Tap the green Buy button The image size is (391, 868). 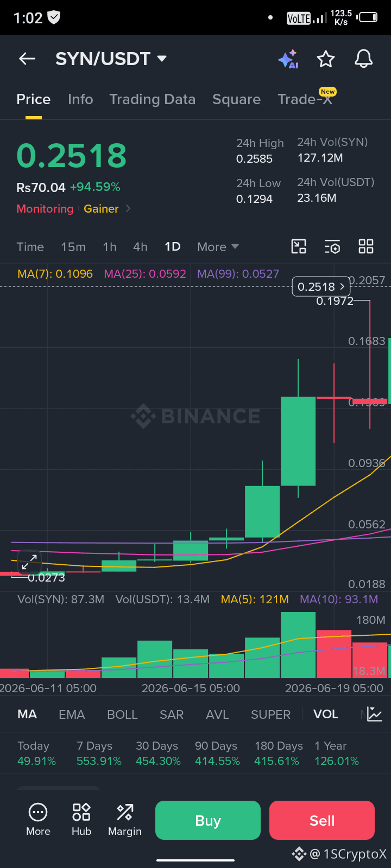(208, 820)
